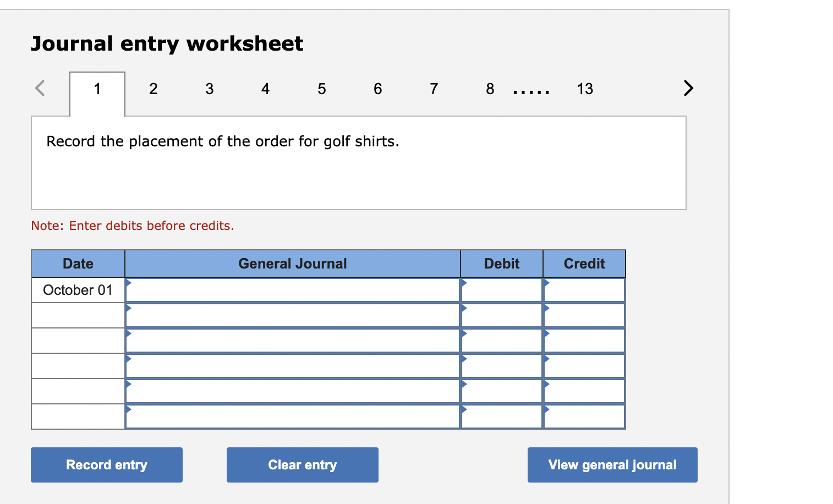833x504 pixels.
Task: Jump to the last tab 13
Action: pyautogui.click(x=585, y=89)
